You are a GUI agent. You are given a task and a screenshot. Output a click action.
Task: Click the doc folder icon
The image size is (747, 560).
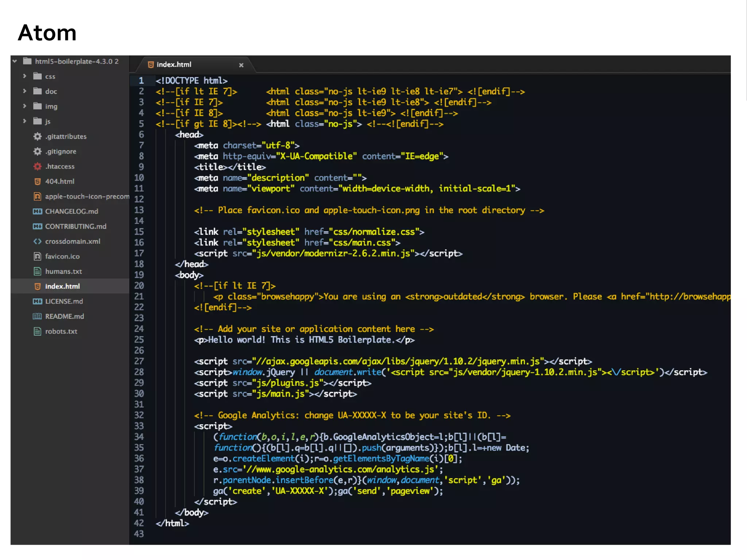[x=37, y=91]
